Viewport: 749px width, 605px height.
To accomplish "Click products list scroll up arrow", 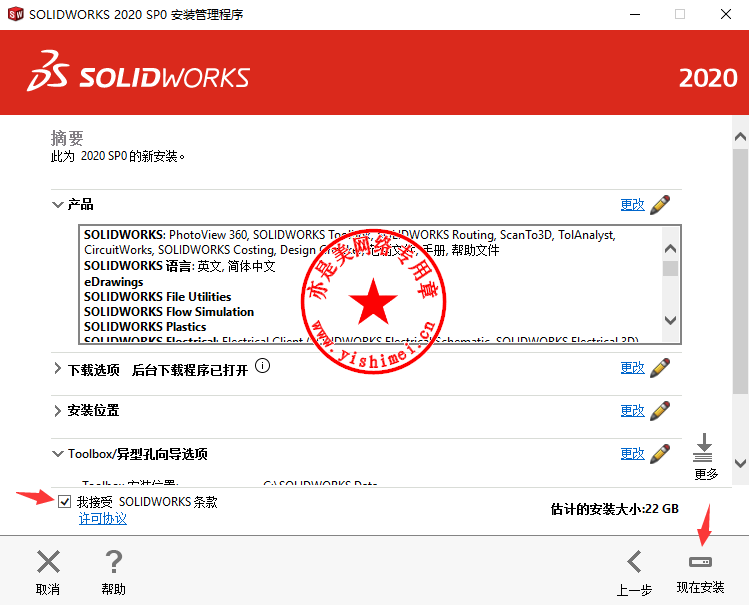I will 670,248.
